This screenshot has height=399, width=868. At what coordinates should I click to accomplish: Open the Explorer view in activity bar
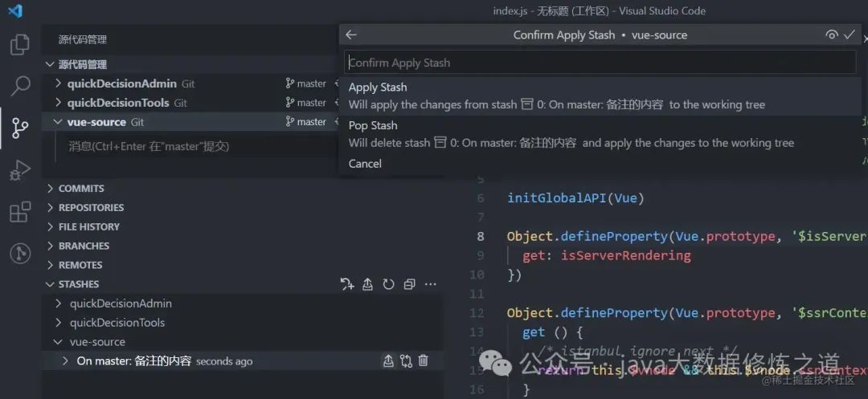[20, 45]
